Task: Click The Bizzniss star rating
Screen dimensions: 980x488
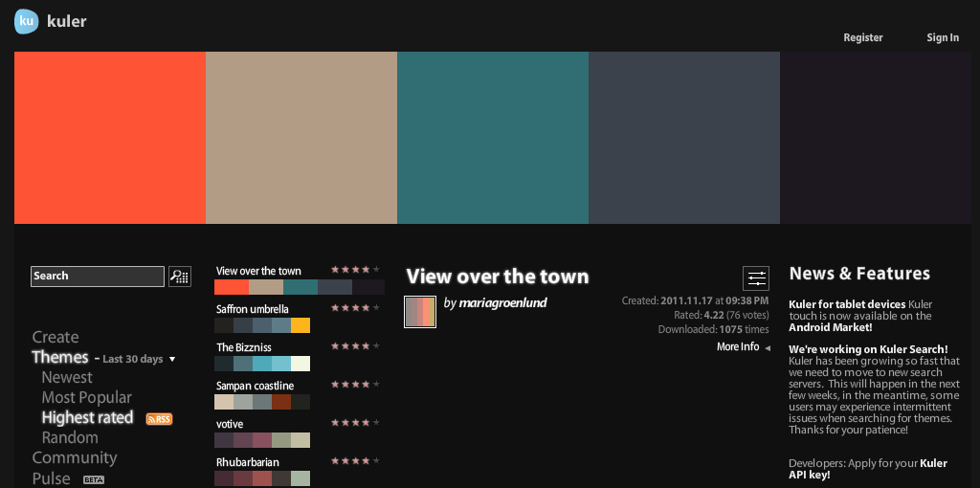Action: click(x=355, y=346)
